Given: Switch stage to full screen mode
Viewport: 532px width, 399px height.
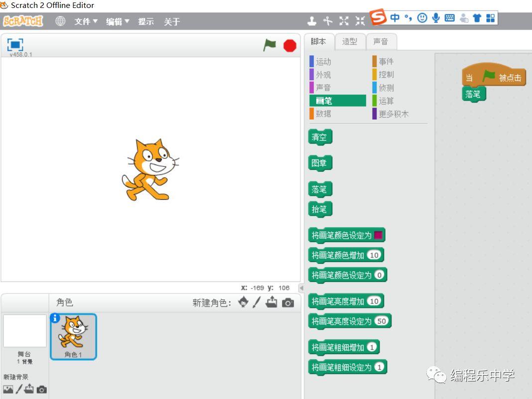Looking at the screenshot, I should [15, 44].
